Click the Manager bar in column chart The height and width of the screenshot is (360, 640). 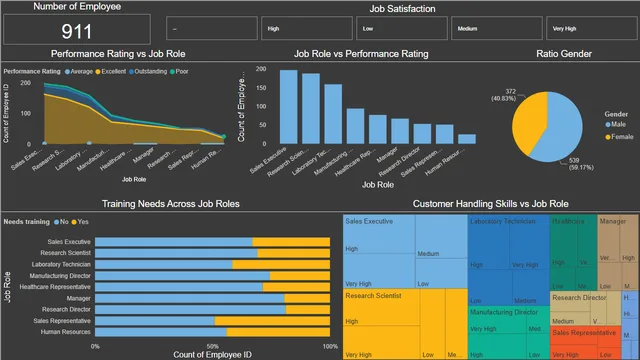[400, 131]
